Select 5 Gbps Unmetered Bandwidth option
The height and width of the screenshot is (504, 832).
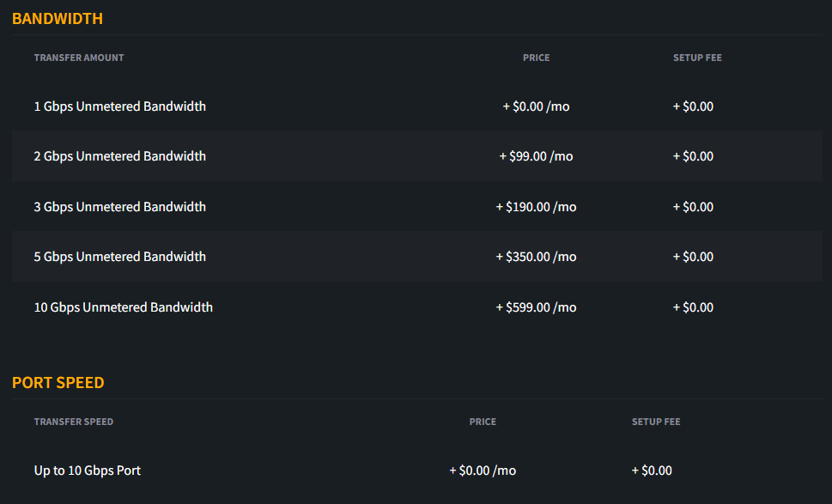(x=417, y=256)
